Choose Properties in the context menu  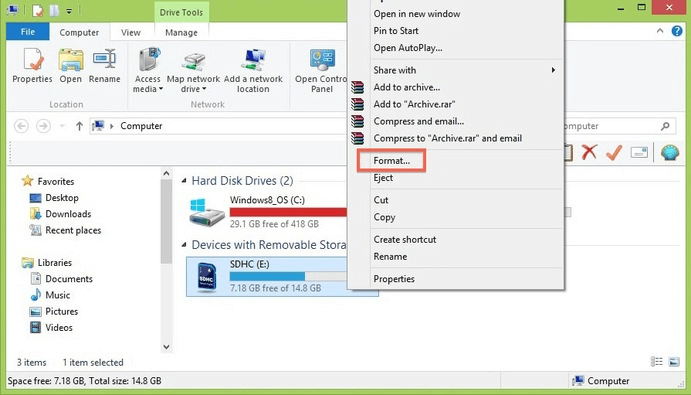point(394,279)
